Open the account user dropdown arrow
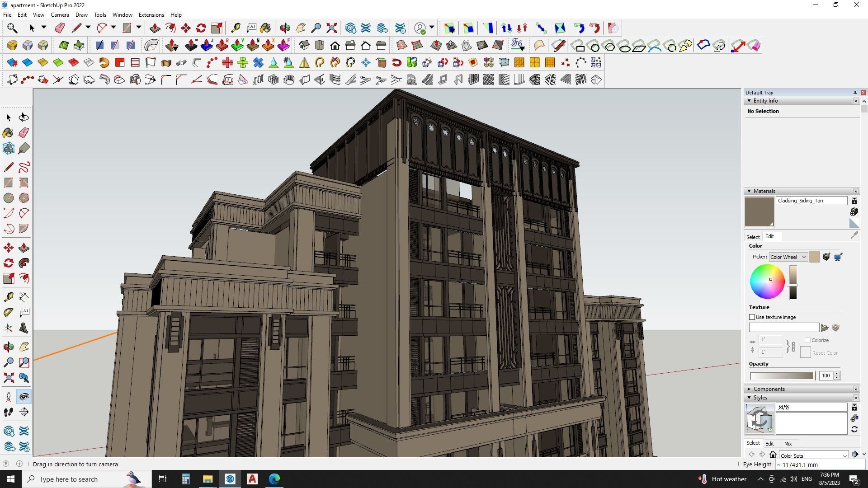Viewport: 868px width, 488px height. click(x=432, y=28)
